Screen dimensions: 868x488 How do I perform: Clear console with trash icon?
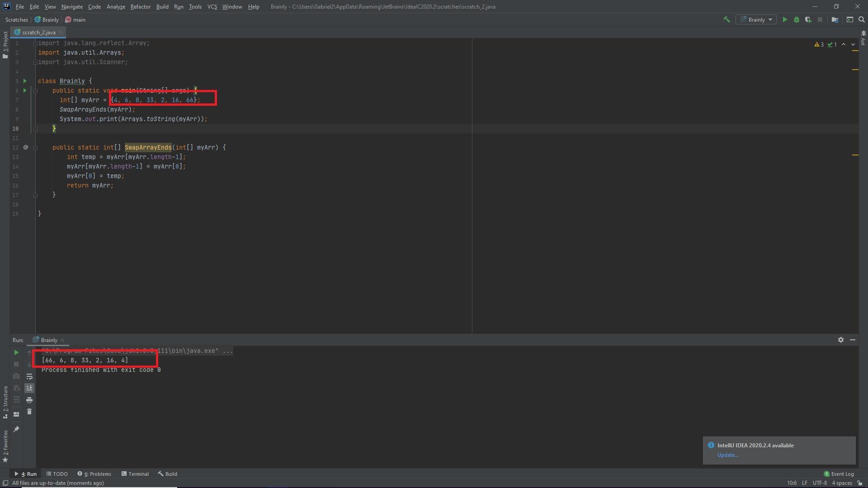[29, 412]
